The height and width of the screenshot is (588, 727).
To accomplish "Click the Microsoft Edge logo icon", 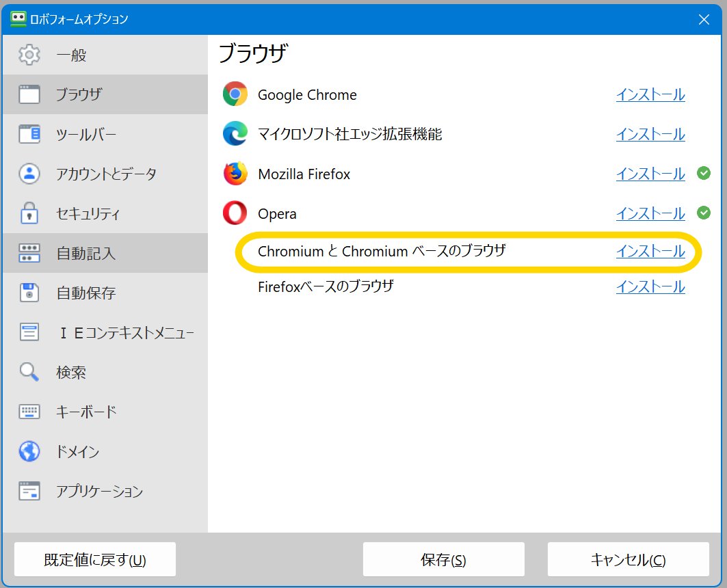I will (235, 134).
